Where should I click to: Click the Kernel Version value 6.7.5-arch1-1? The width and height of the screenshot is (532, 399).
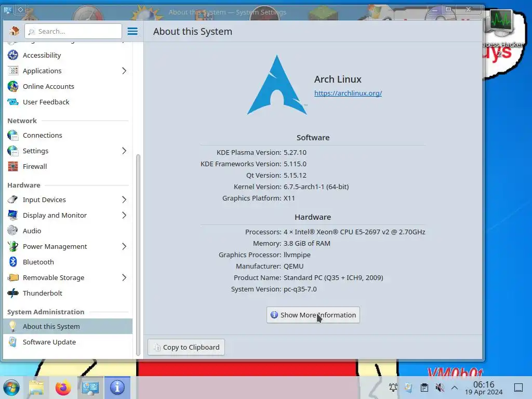click(316, 187)
